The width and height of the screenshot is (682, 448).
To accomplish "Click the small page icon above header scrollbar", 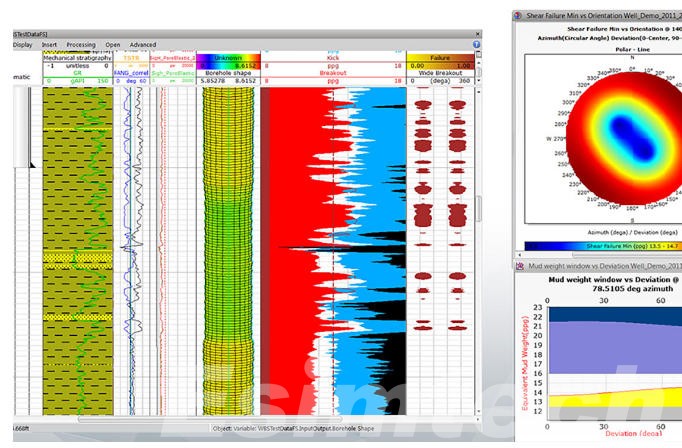I will 478,54.
